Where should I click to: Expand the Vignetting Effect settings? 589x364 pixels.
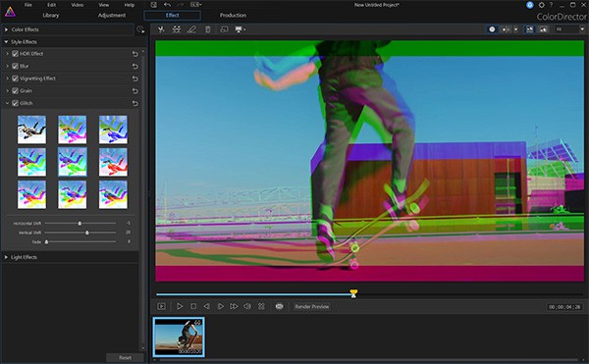click(x=7, y=78)
